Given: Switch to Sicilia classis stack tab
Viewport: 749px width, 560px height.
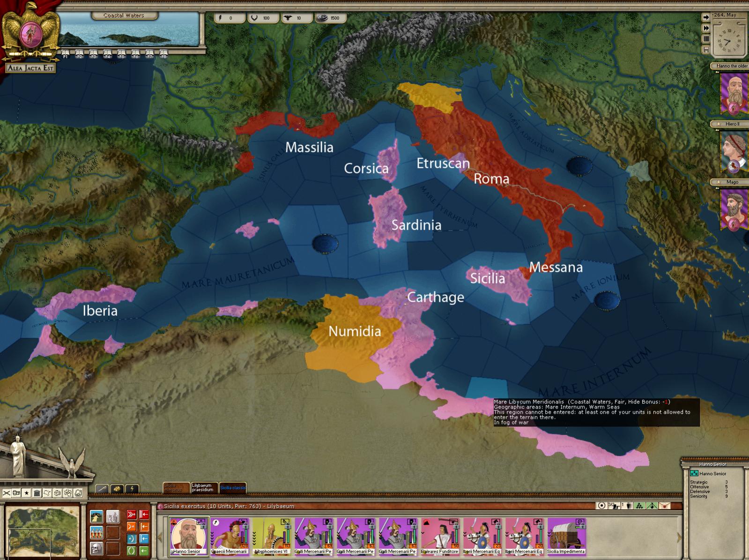Looking at the screenshot, I should point(232,488).
